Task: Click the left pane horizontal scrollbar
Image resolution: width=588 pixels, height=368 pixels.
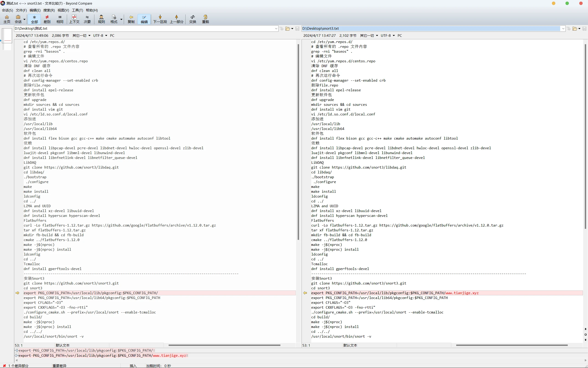Action: [224, 345]
